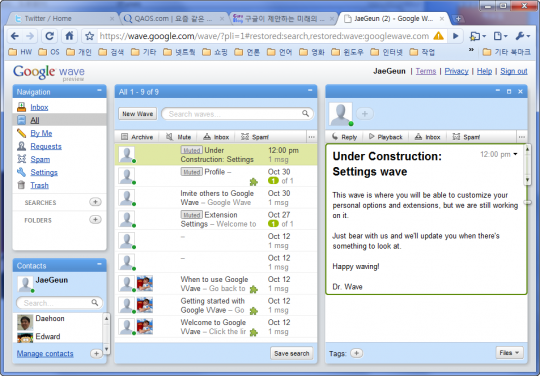Click the New Wave button

point(138,114)
